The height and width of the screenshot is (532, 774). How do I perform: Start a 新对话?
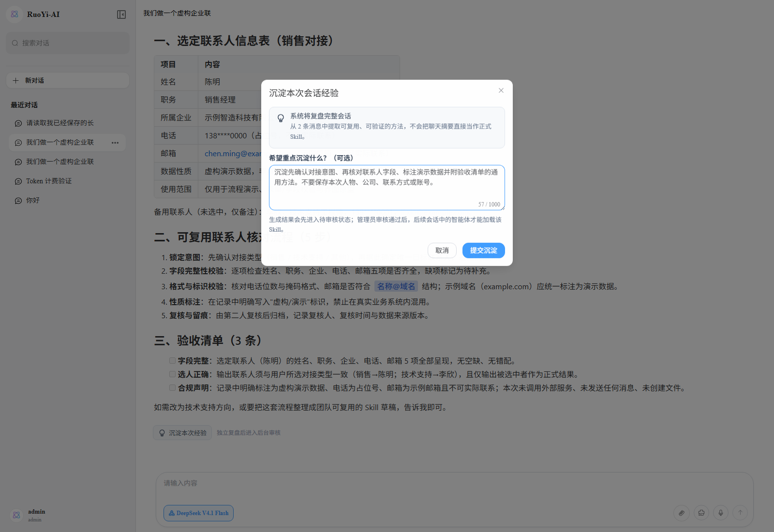[68, 80]
